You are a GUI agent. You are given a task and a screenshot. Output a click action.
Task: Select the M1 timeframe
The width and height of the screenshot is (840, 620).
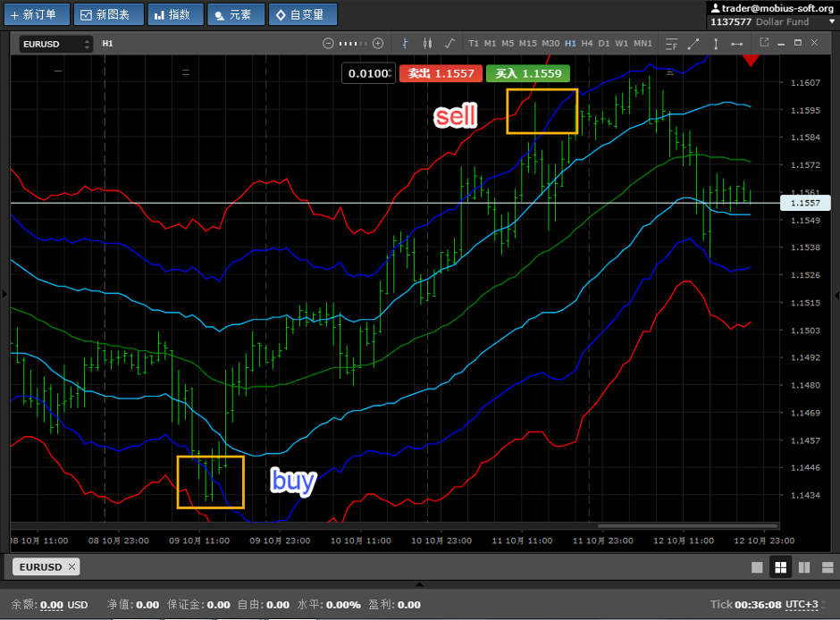coord(491,44)
